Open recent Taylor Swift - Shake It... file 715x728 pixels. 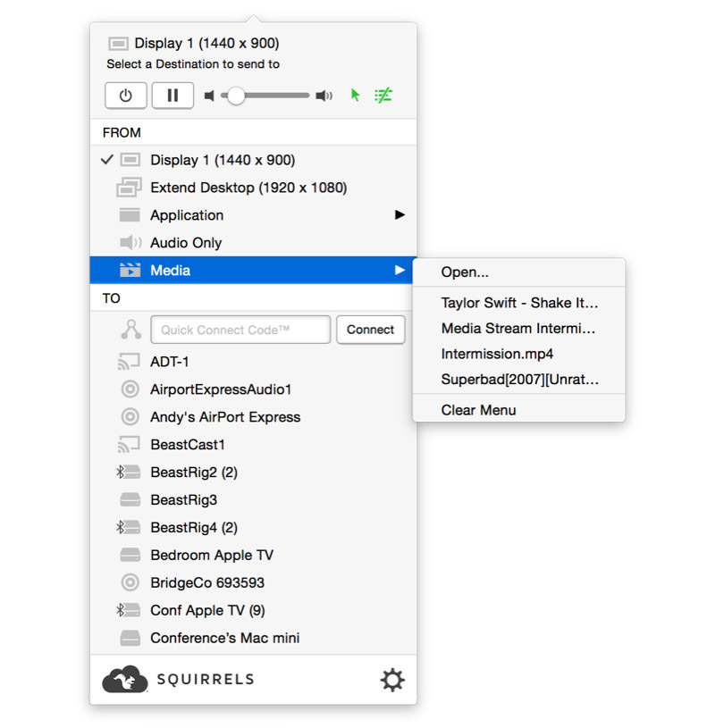pyautogui.click(x=518, y=303)
